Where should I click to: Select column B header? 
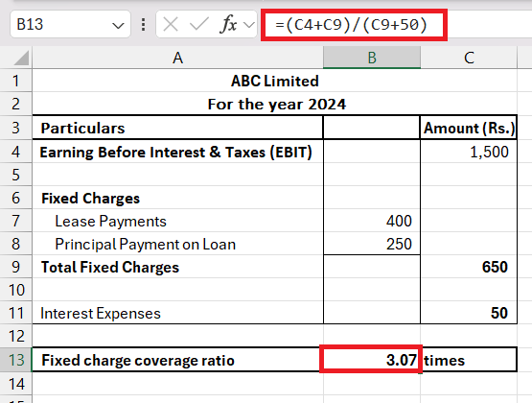pos(372,58)
